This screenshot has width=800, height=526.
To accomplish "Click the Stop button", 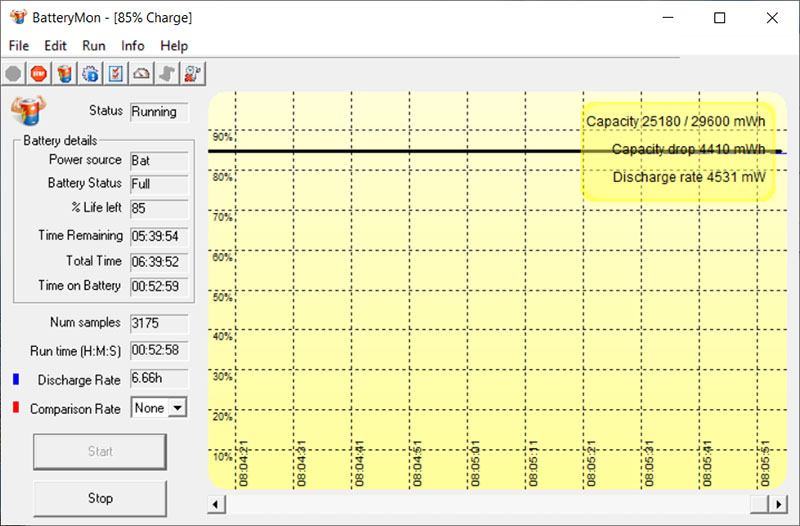I will 100,498.
